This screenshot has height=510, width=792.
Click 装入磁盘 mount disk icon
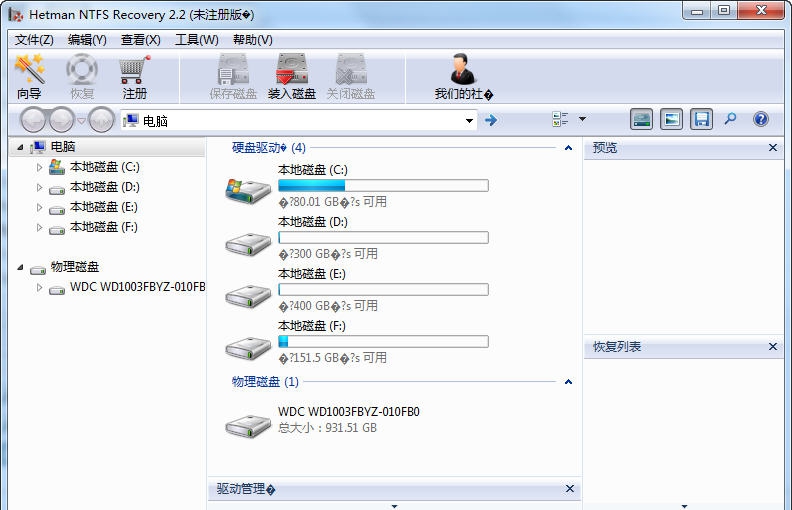click(291, 69)
